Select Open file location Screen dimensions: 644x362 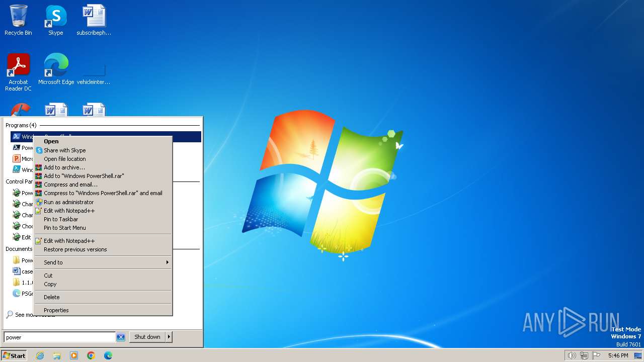point(103,159)
